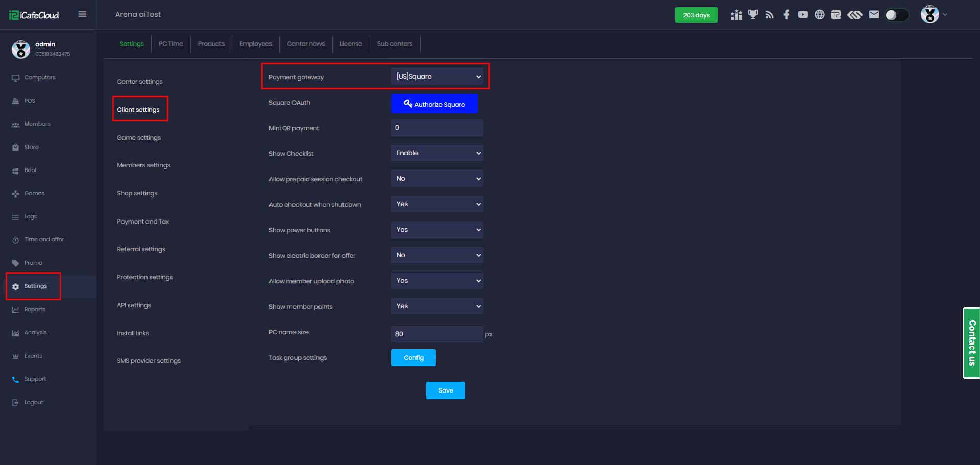Click the leaderboard ranking stars icon
Image resolution: width=980 pixels, height=465 pixels.
pyautogui.click(x=736, y=15)
